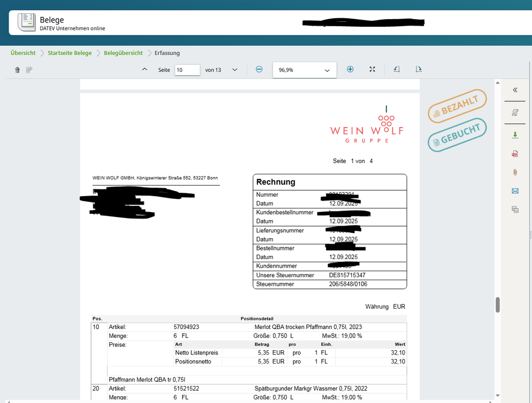Click the tax ID 'DE815715347'

(347, 275)
